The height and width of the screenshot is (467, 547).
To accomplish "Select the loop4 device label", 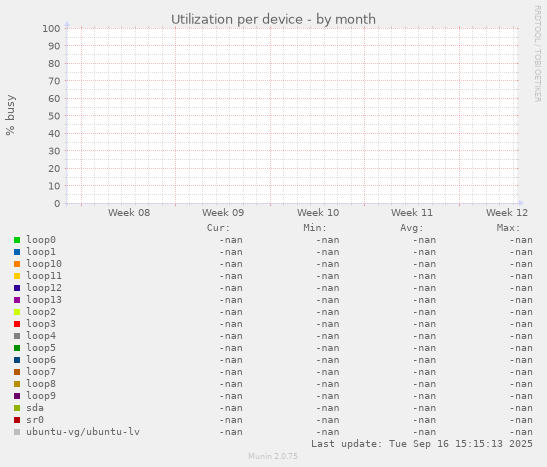I will pyautogui.click(x=41, y=336).
